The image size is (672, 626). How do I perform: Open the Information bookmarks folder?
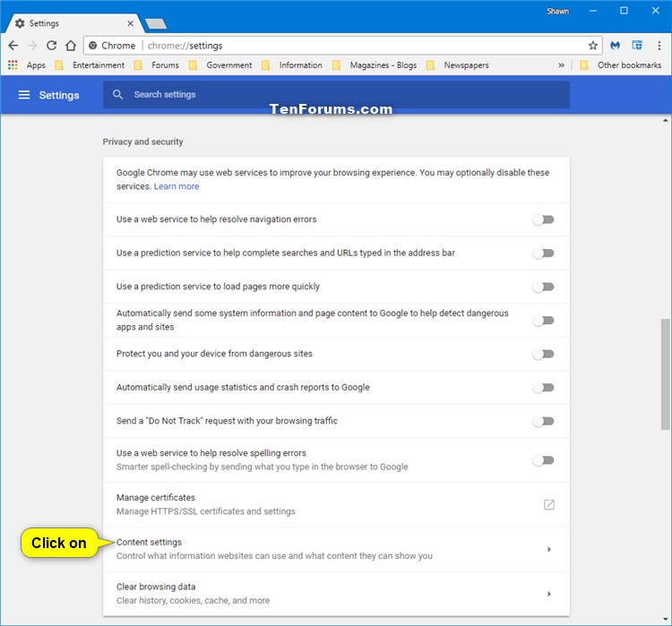[x=292, y=65]
